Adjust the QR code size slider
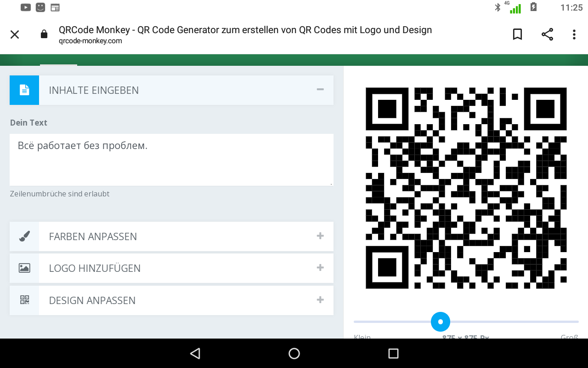Viewport: 588px width, 368px height. pyautogui.click(x=440, y=322)
